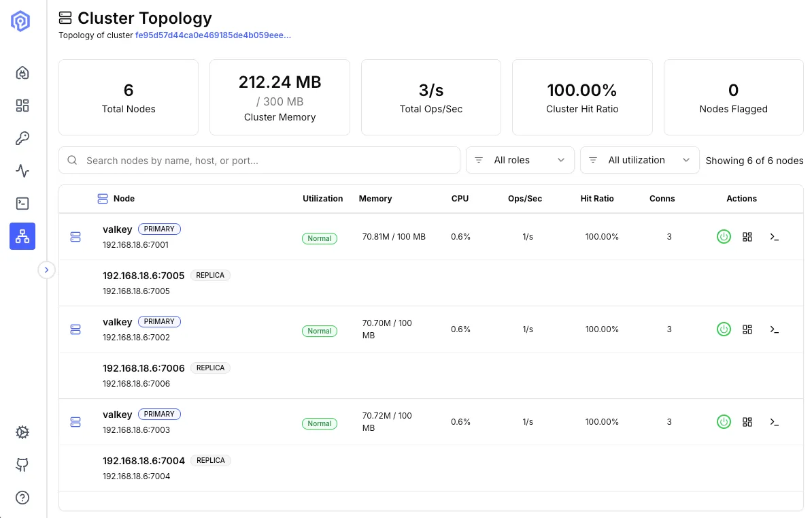This screenshot has height=518, width=812.
Task: Focus the search nodes input field
Action: tap(260, 160)
